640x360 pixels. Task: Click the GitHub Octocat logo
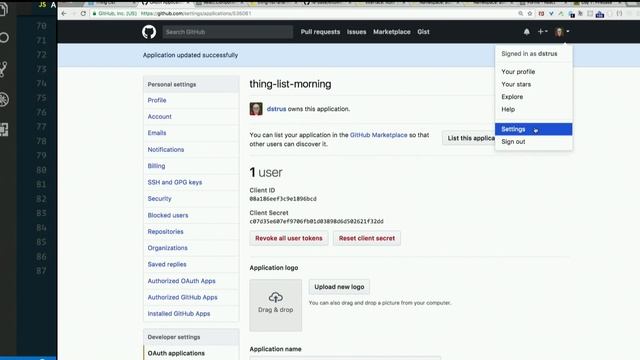pos(149,32)
